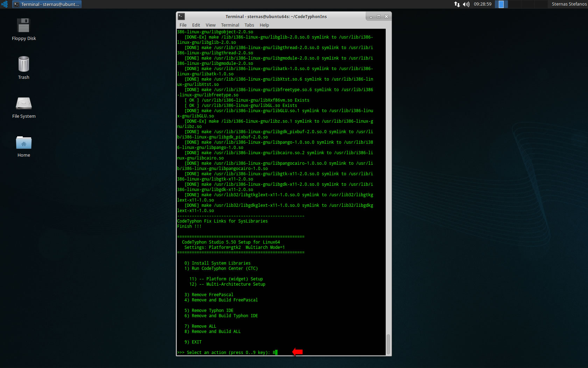Open the Trash desktop icon
588x368 pixels.
[x=24, y=68]
